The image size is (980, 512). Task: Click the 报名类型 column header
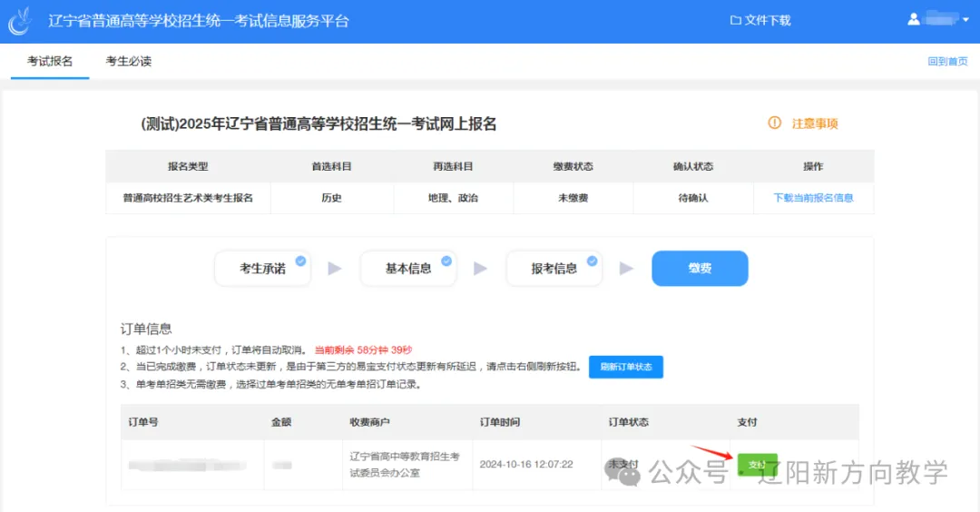coord(188,166)
